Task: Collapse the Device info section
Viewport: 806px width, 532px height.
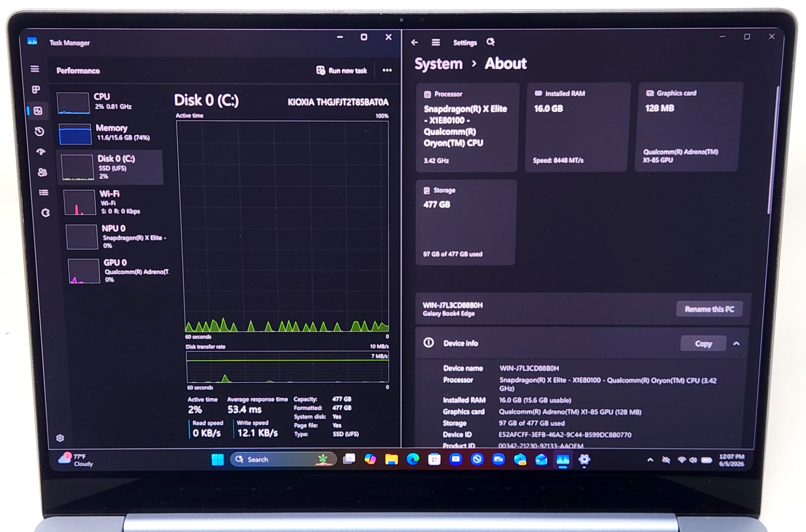Action: pyautogui.click(x=736, y=344)
